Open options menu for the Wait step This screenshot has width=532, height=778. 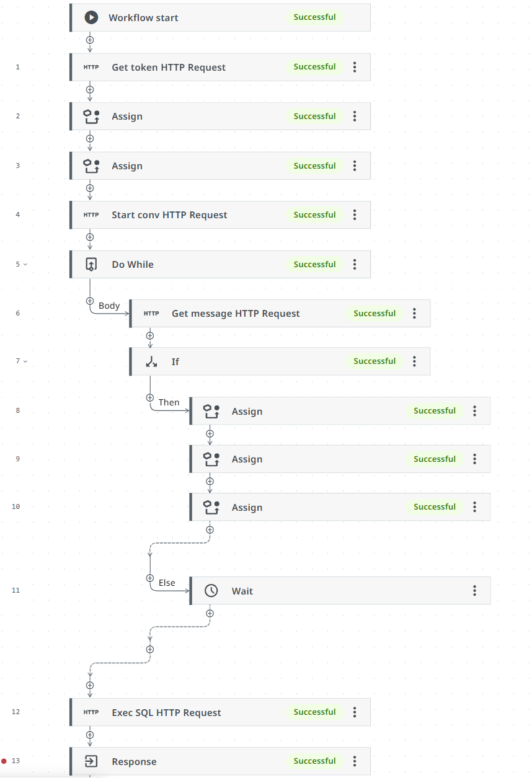[474, 591]
